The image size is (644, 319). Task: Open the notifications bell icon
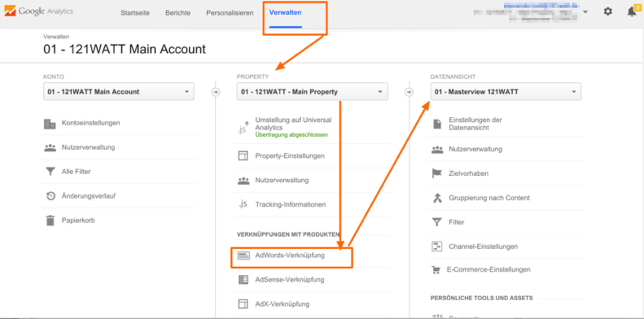[632, 11]
